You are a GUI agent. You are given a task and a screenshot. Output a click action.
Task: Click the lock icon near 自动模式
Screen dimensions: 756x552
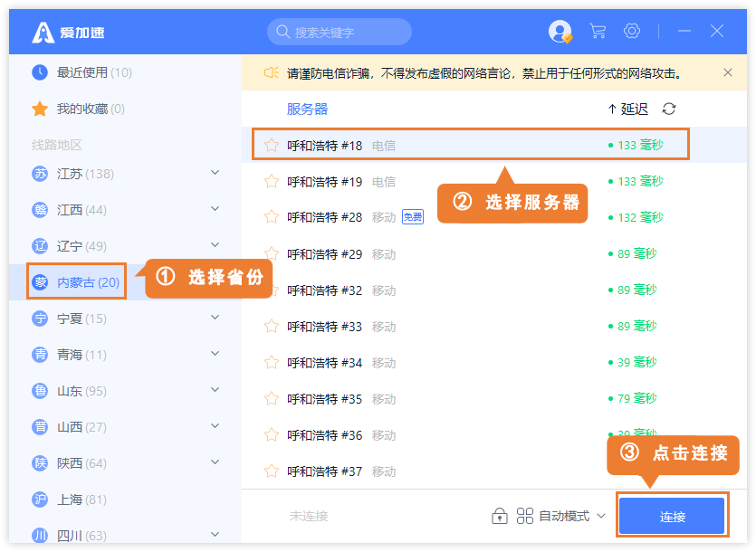(499, 516)
